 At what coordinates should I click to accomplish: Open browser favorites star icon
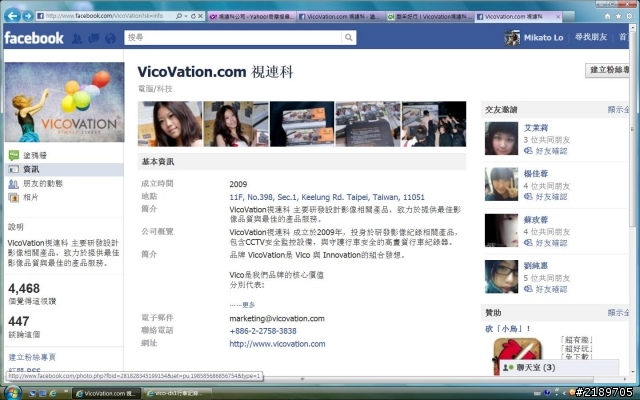click(618, 16)
